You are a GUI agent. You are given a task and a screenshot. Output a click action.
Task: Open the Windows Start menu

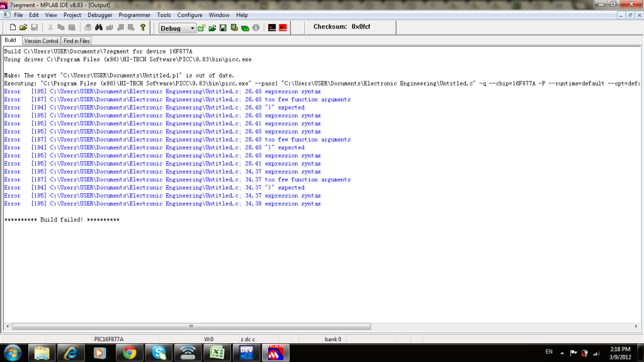[x=13, y=353]
